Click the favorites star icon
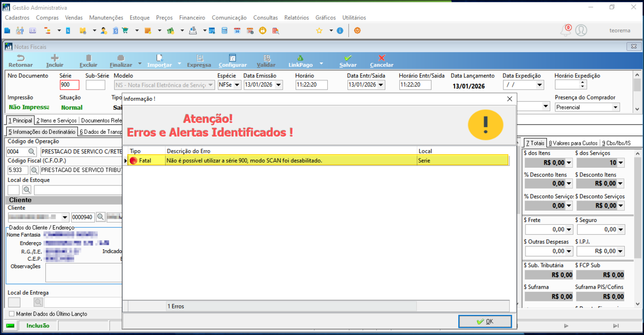Image resolution: width=644 pixels, height=335 pixels. click(319, 31)
